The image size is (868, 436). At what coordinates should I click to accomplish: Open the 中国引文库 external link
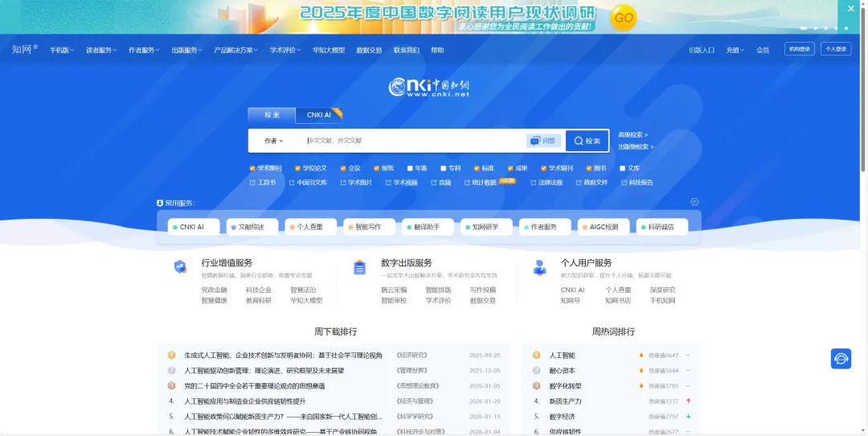tap(308, 183)
